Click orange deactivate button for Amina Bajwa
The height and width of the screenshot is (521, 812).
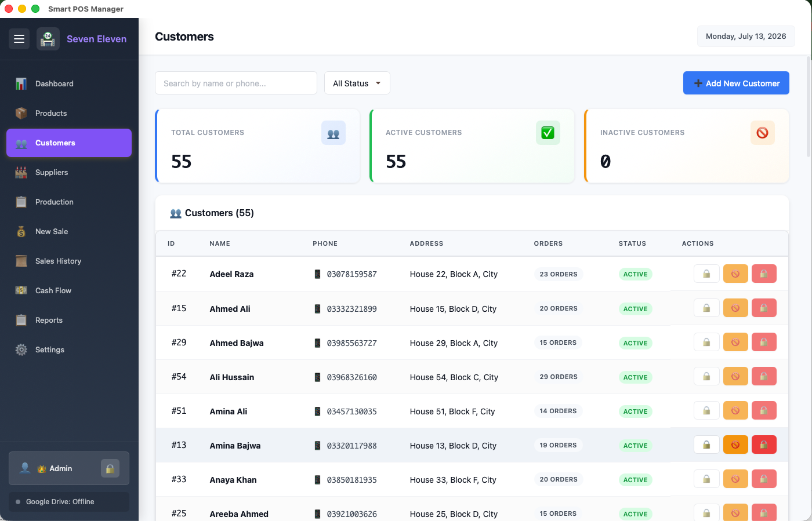[735, 445]
